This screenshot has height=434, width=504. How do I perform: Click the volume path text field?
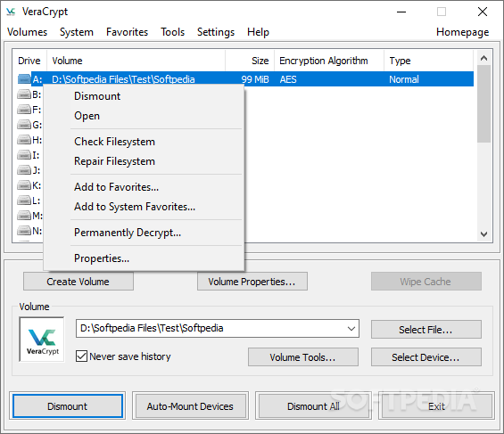point(211,328)
